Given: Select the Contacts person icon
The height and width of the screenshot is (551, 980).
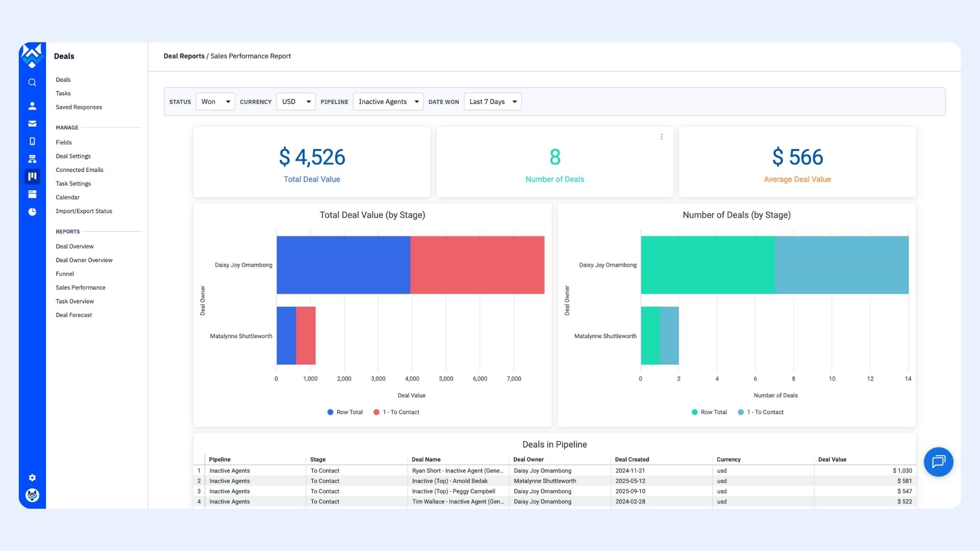Looking at the screenshot, I should (x=32, y=106).
